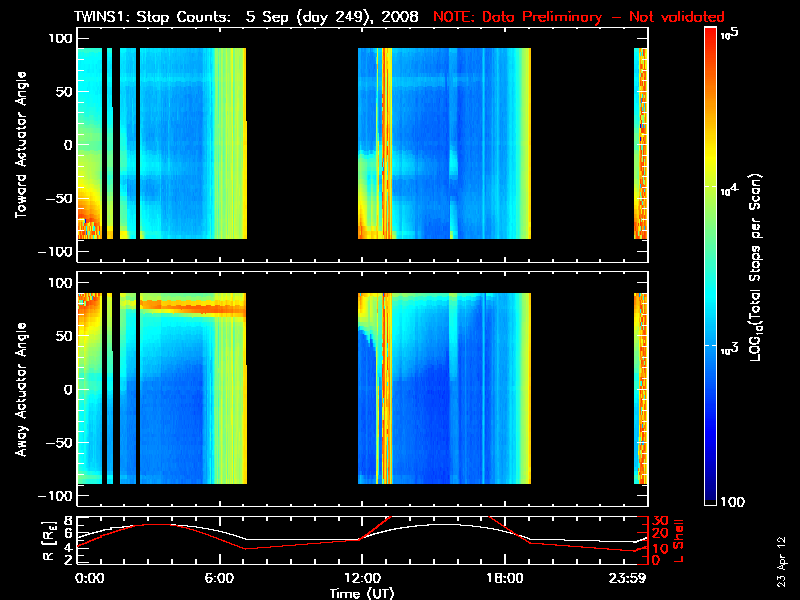Click the red vertical stripe in Toward panel
Viewport: 800px width, 600px height.
(384, 140)
